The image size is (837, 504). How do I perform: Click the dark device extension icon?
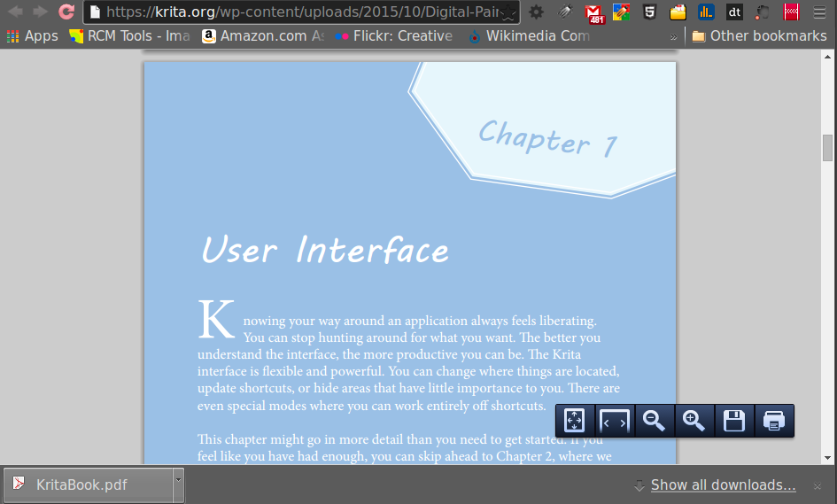point(763,12)
